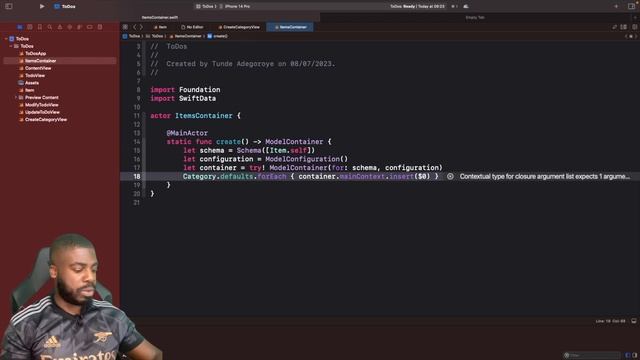Go forward in editor history
The width and height of the screenshot is (640, 360).
[141, 27]
